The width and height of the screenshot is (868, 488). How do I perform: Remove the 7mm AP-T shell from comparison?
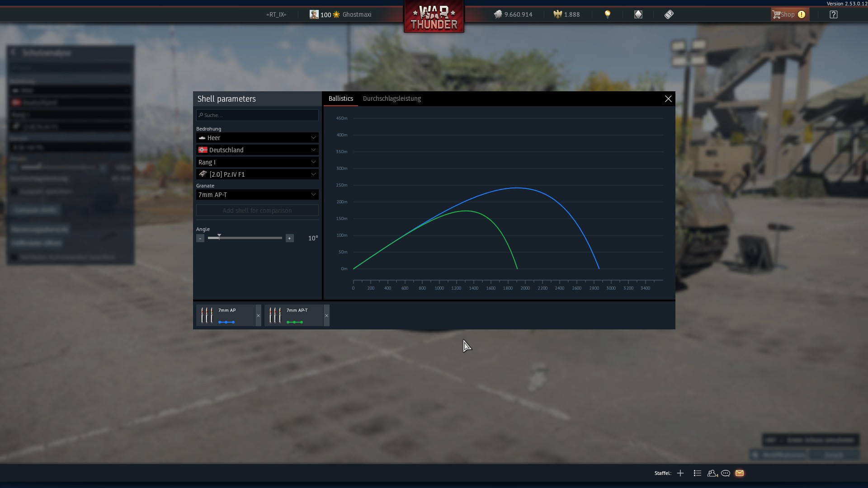tap(326, 315)
